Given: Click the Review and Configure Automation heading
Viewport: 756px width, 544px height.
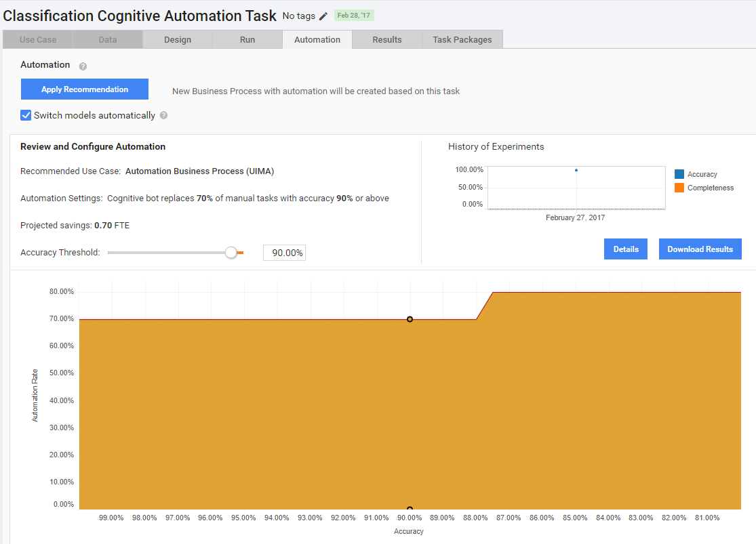Looking at the screenshot, I should tap(93, 146).
